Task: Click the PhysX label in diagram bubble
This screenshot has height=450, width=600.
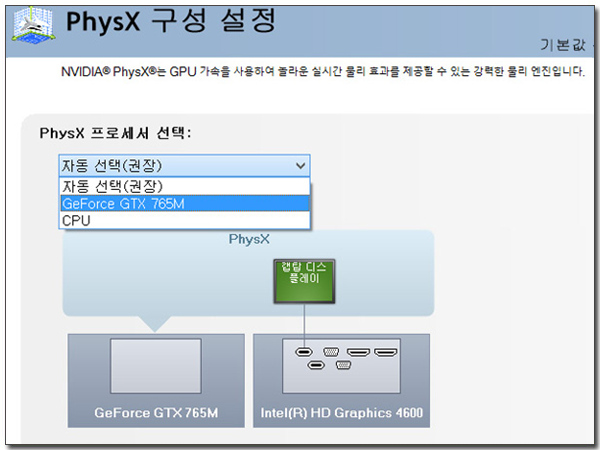Action: [x=249, y=239]
